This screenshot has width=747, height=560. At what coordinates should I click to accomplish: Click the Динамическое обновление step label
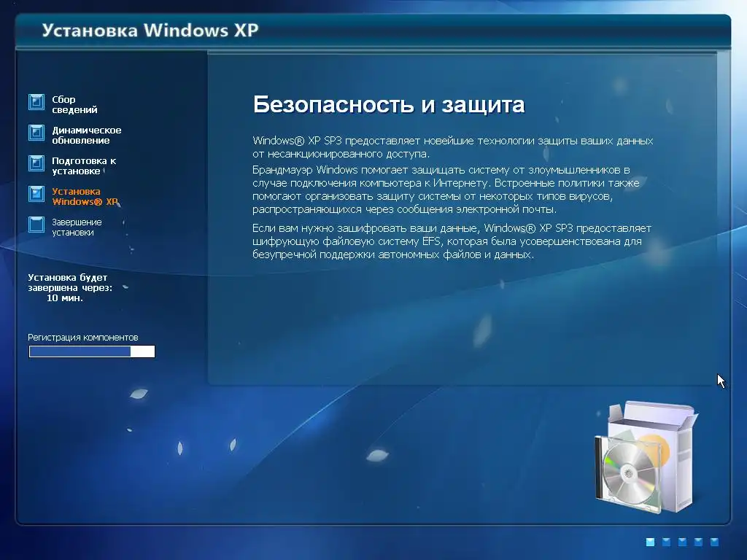point(87,135)
